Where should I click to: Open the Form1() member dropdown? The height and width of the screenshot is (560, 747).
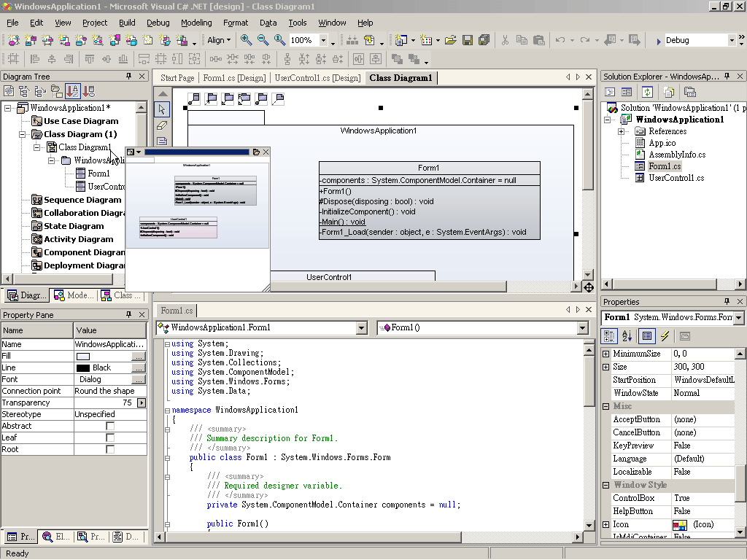coord(583,327)
